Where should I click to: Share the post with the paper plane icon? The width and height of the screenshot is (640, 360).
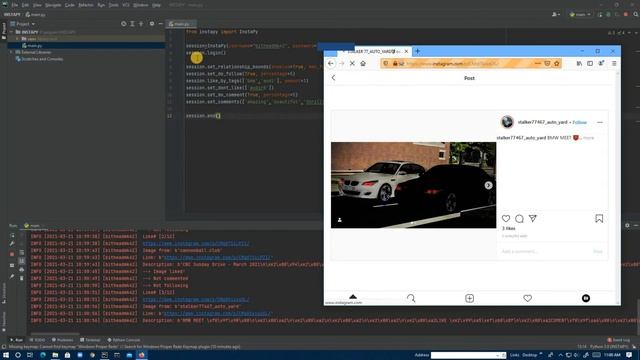(x=533, y=218)
